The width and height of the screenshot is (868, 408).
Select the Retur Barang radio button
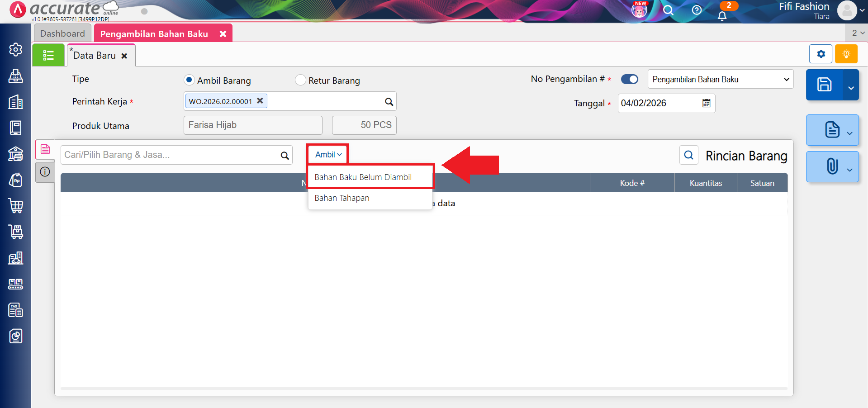[x=300, y=80]
